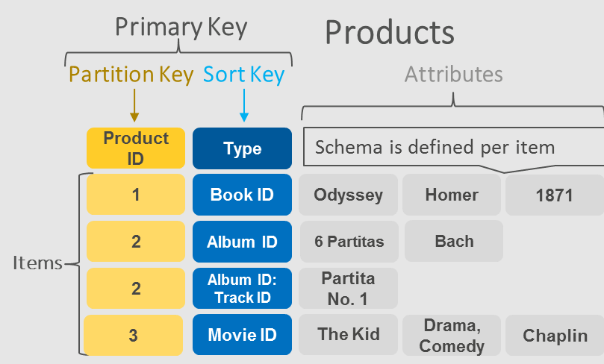This screenshot has width=604, height=364.
Task: Click the Products title text
Action: (x=390, y=33)
